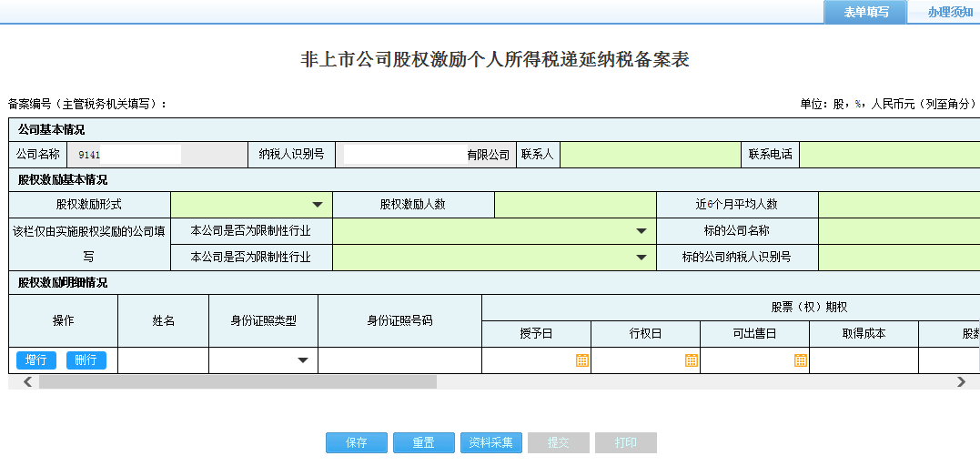
Task: Expand the 股权激励形式 dropdown
Action: click(x=318, y=205)
